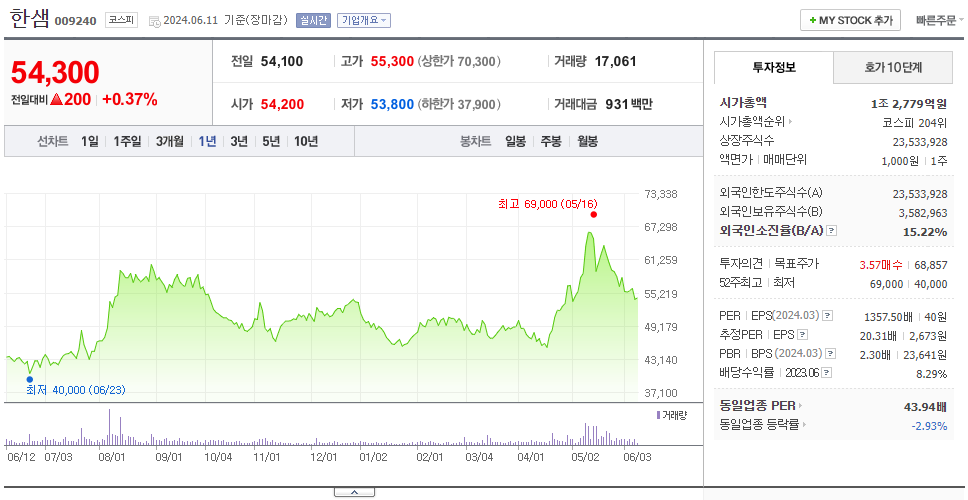Click the 73,338 price axis label
Screen dimensions: 968x500
(661, 194)
